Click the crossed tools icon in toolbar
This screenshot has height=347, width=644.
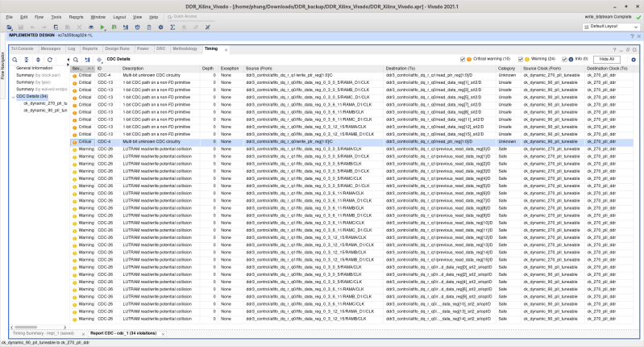tap(207, 27)
